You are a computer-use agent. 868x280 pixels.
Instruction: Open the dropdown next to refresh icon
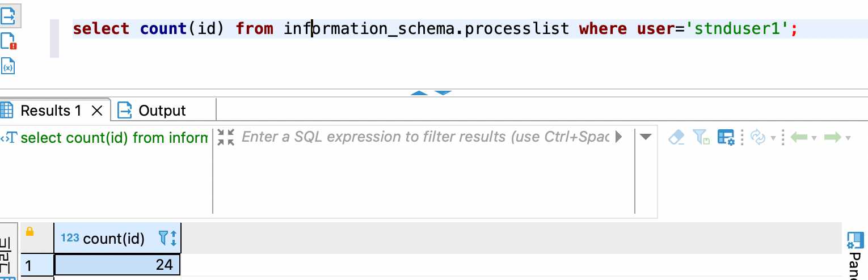click(x=773, y=138)
